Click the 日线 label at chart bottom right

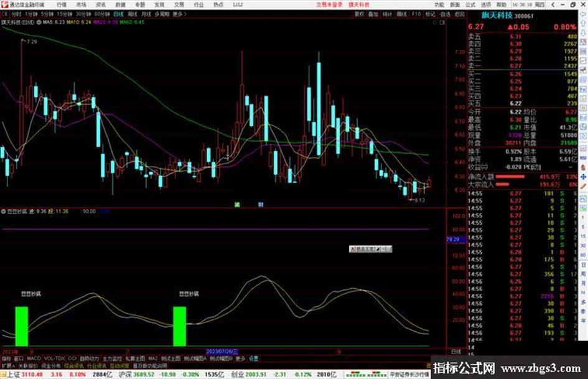pyautogui.click(x=456, y=352)
